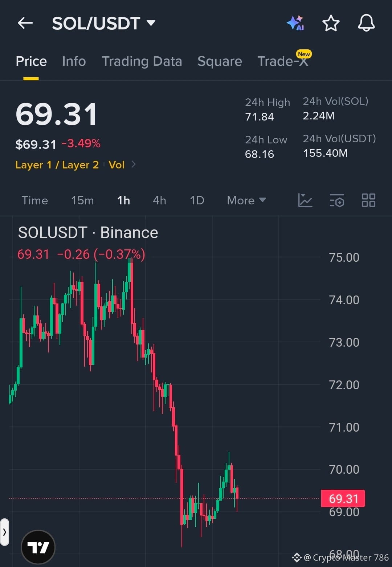Image resolution: width=392 pixels, height=567 pixels.
Task: Open price alerts bell icon
Action: coord(366,23)
